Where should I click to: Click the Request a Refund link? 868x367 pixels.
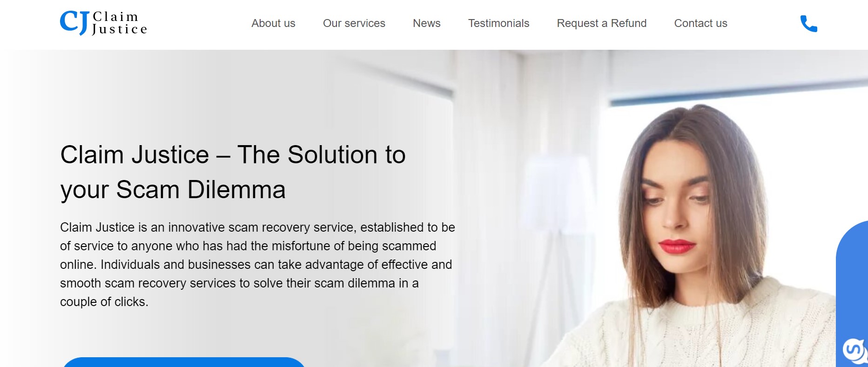coord(602,23)
